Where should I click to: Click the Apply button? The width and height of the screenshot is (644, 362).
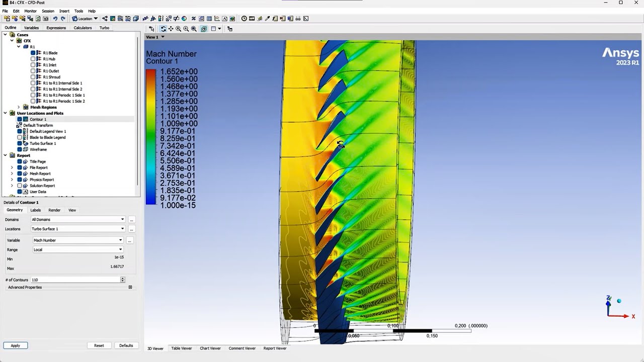15,345
